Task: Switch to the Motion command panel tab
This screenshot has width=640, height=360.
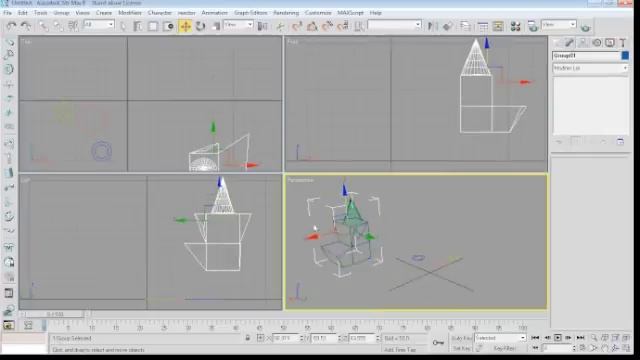Action: (596, 42)
